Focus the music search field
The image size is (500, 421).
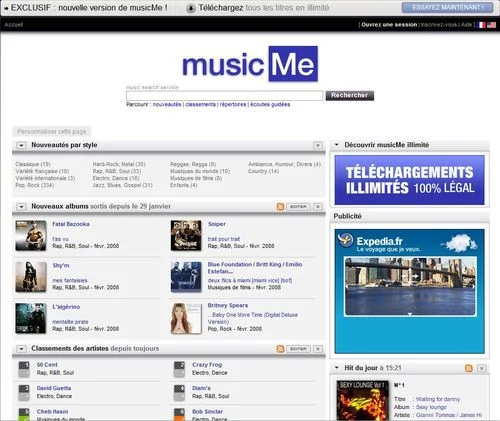(225, 96)
